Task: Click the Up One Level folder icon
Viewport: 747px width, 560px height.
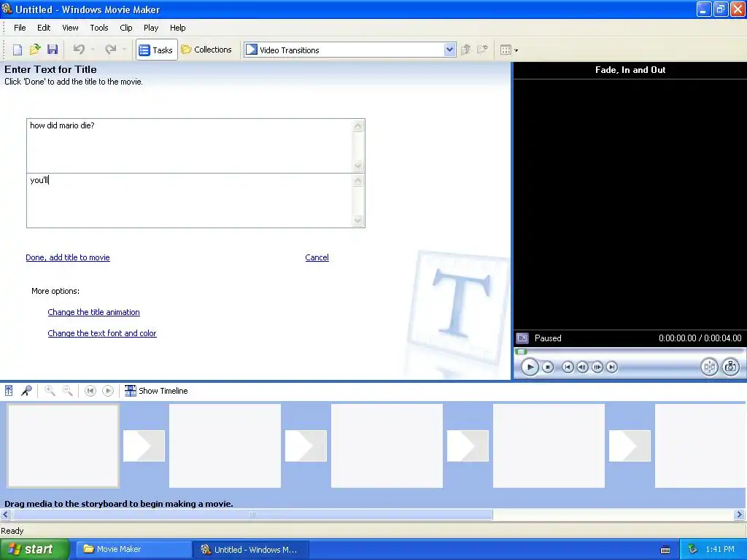Action: point(466,50)
